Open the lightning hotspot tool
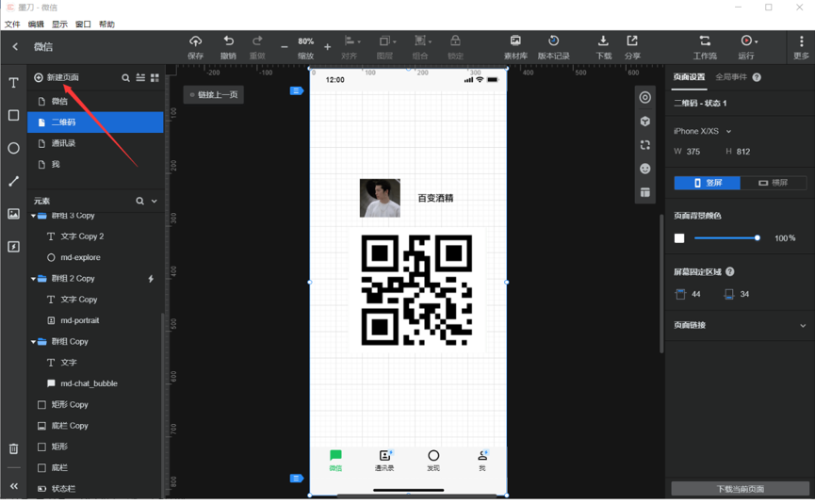The width and height of the screenshot is (815, 504). coord(13,246)
